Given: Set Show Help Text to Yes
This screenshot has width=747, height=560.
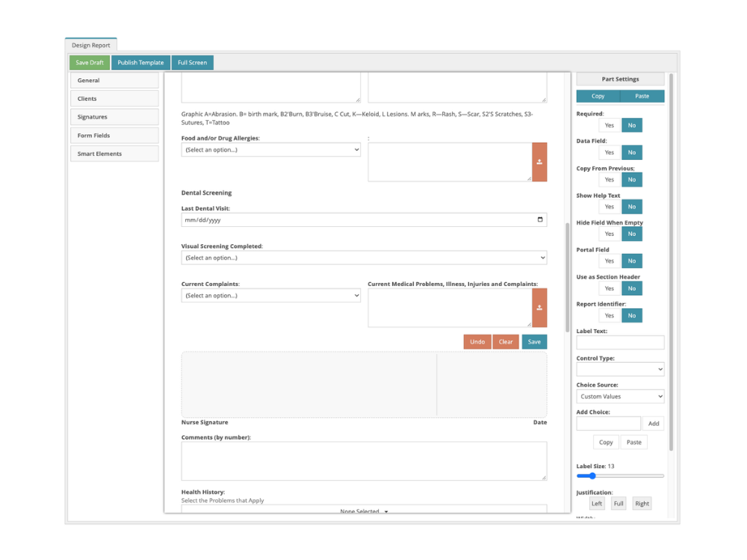Looking at the screenshot, I should click(610, 207).
